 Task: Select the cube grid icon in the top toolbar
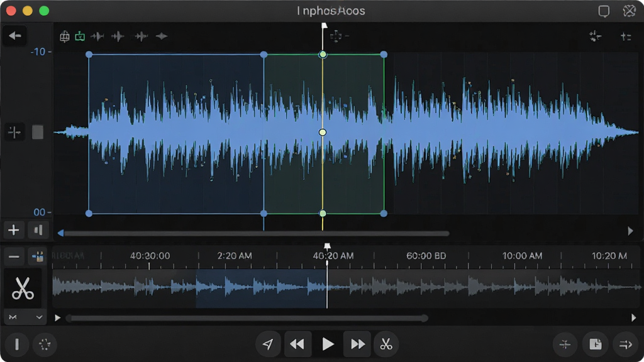coord(65,36)
